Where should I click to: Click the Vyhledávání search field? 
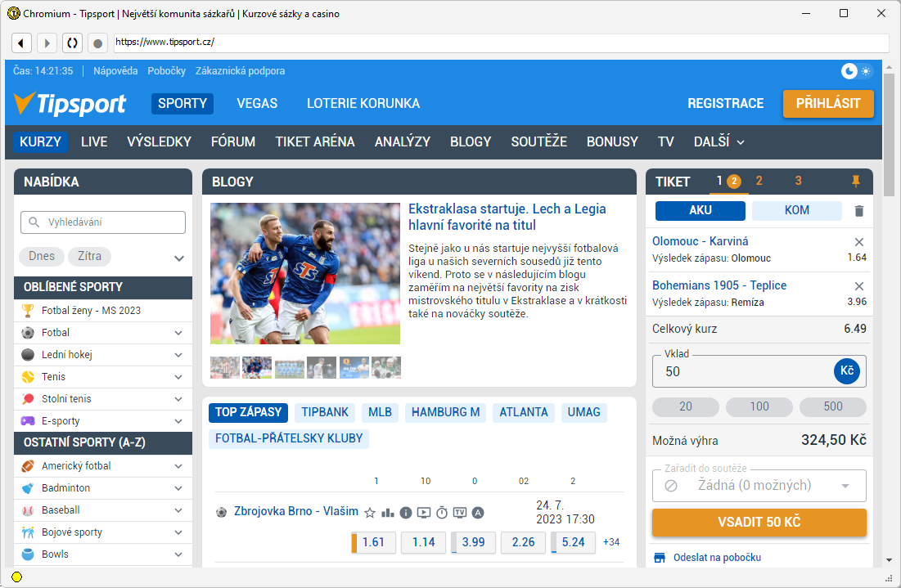click(103, 222)
